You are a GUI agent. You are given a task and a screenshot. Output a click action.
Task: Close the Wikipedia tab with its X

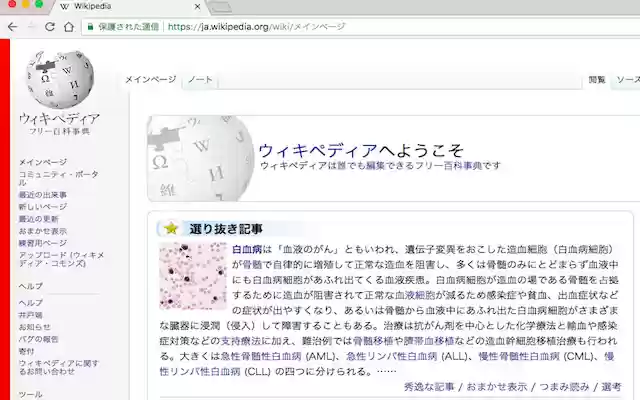pyautogui.click(x=197, y=7)
